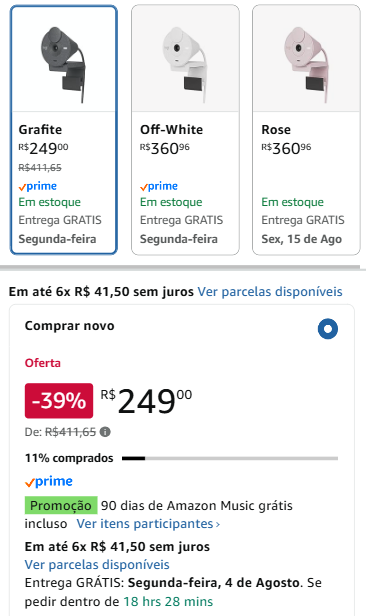The height and width of the screenshot is (616, 366).
Task: Click the Rose webcam product image
Action: [306, 64]
